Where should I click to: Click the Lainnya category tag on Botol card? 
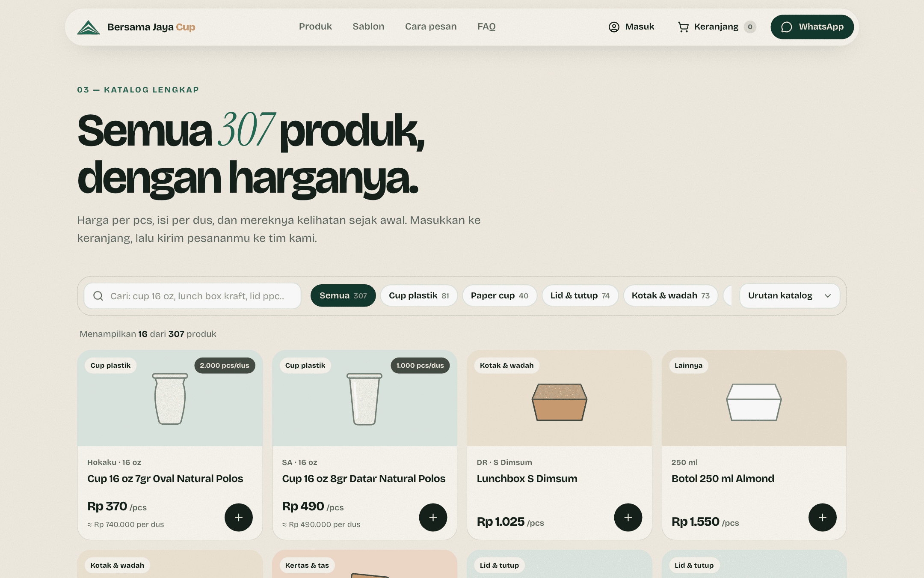688,366
